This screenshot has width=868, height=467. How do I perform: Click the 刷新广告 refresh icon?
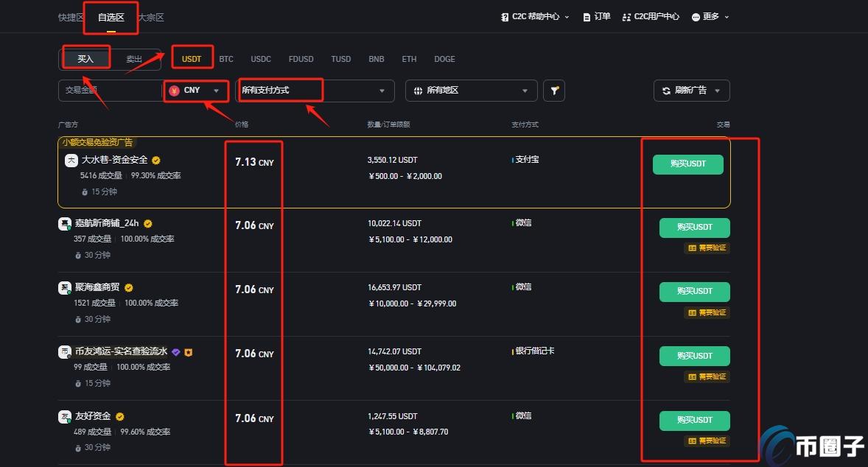click(667, 91)
